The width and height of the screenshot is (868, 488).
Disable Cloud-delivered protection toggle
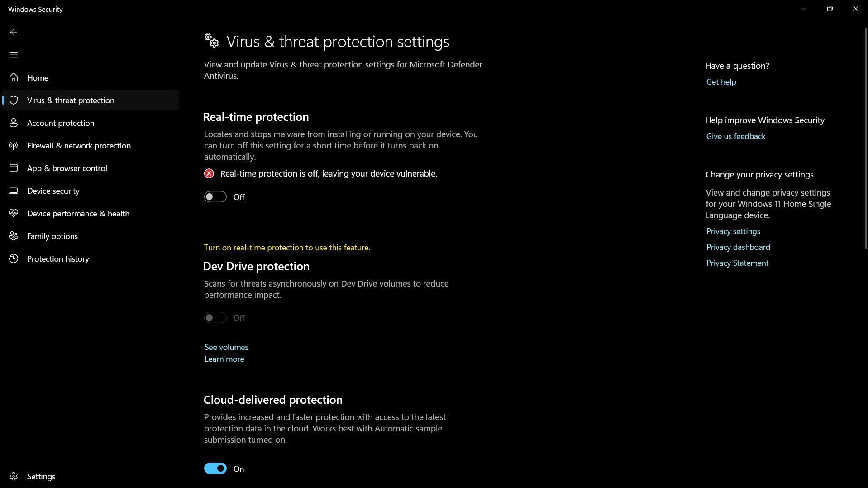coord(215,469)
